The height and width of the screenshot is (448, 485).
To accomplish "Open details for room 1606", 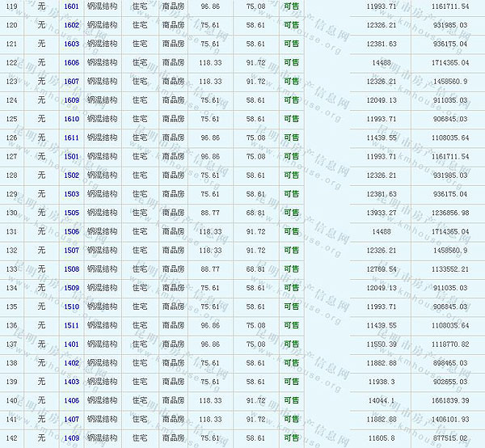I will [x=71, y=62].
